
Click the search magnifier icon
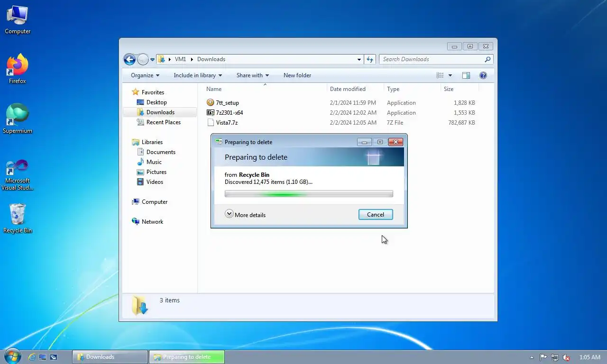tap(487, 59)
